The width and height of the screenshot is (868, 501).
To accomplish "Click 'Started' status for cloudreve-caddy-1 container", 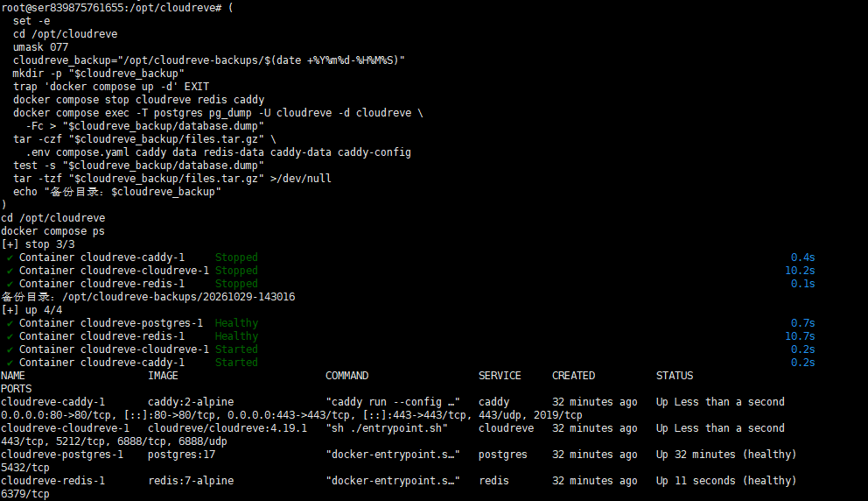I will (236, 363).
